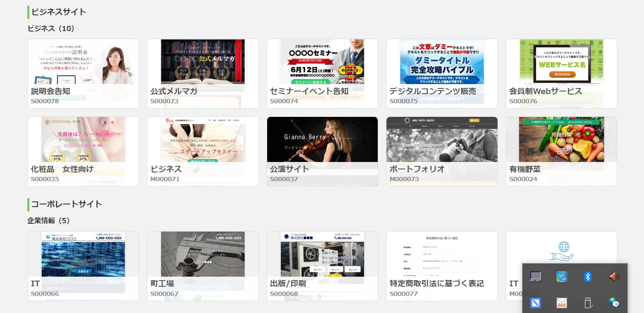This screenshot has height=313, width=644.
Task: Choose the 特定商取引法に基づく表記 template
Action: point(442,266)
